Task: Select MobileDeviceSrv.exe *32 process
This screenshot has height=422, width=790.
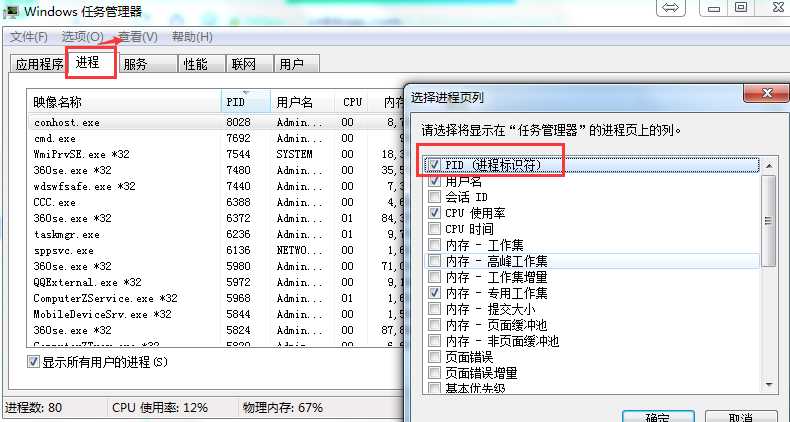Action: pyautogui.click(x=217, y=314)
